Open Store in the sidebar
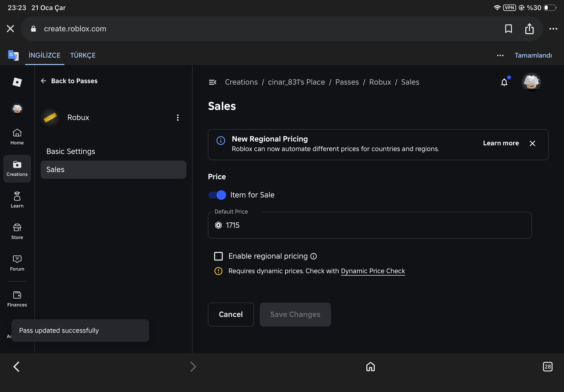This screenshot has height=392, width=564. 17,232
